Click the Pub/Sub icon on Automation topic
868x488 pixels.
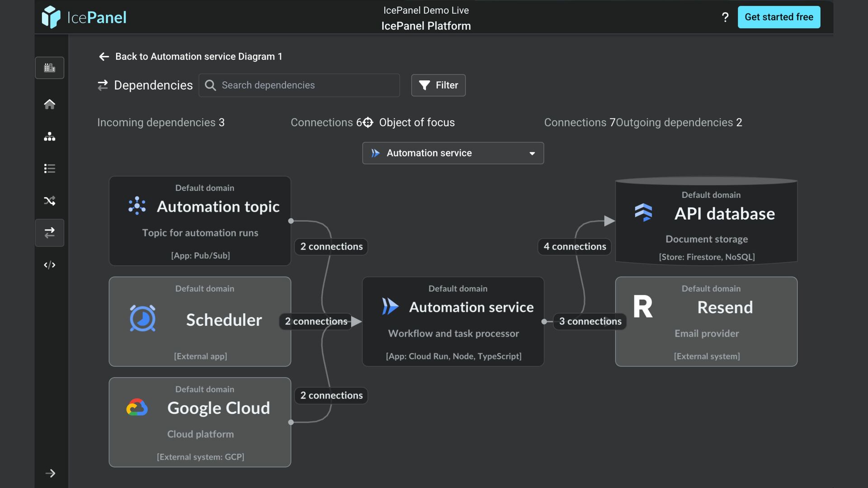click(x=137, y=206)
